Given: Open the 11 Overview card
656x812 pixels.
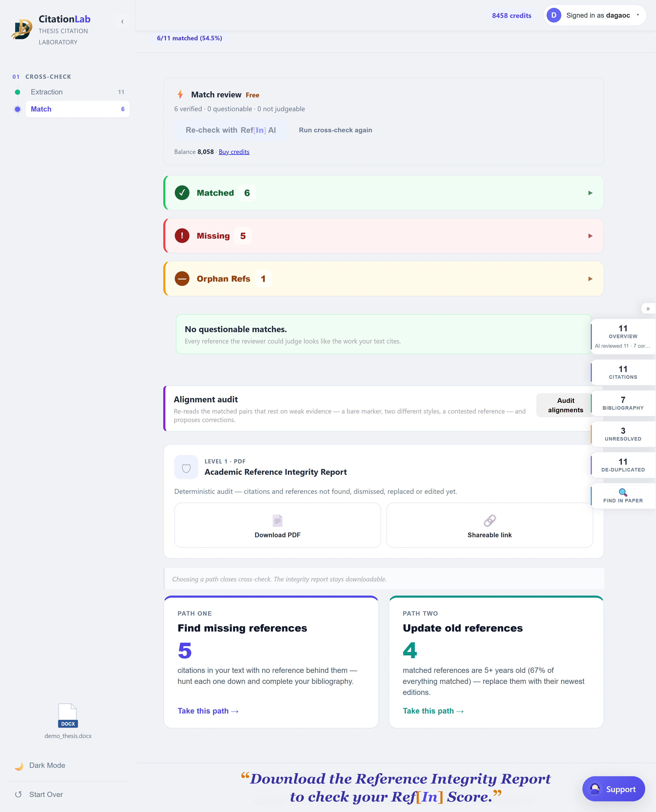Looking at the screenshot, I should point(623,337).
